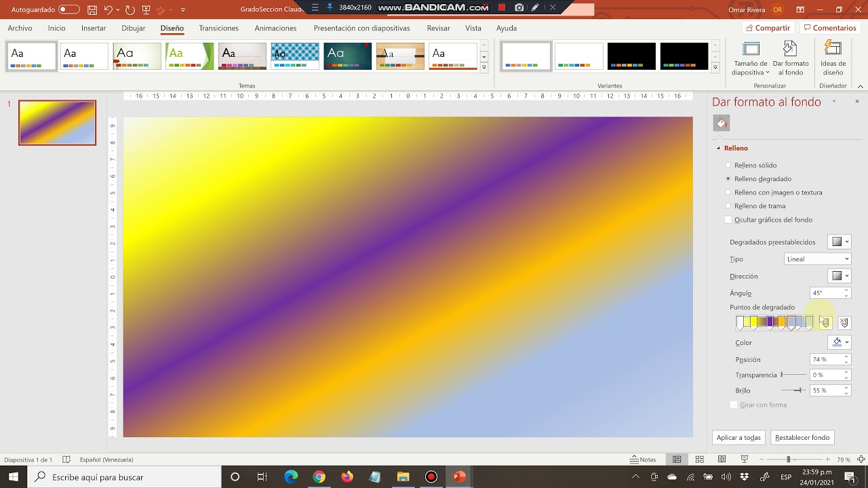
Task: Collapse the ribbon with the arrow
Action: click(861, 86)
